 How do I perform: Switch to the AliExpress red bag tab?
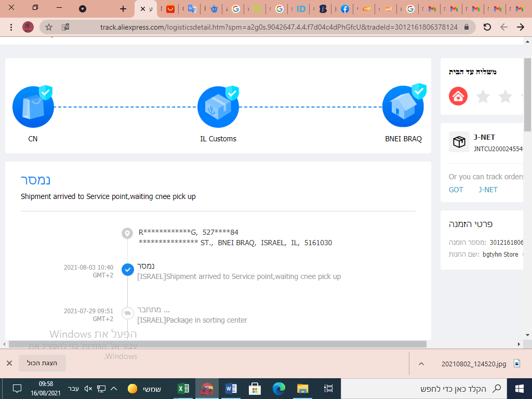(x=170, y=9)
